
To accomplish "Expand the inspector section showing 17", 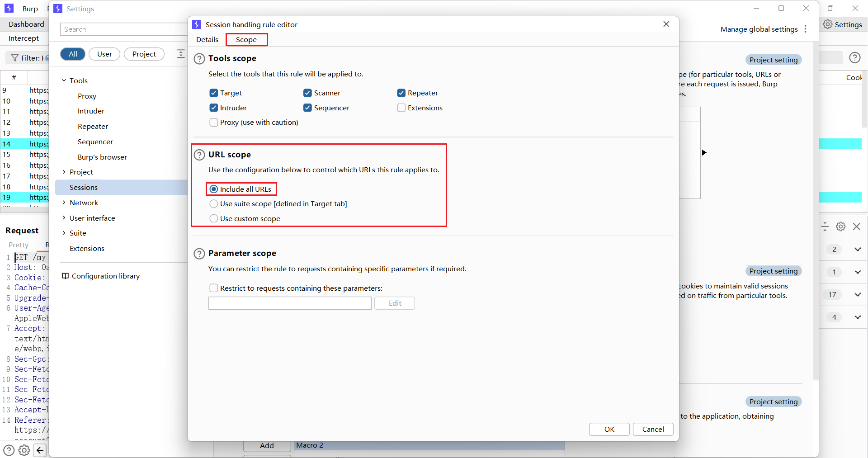I will coord(857,294).
